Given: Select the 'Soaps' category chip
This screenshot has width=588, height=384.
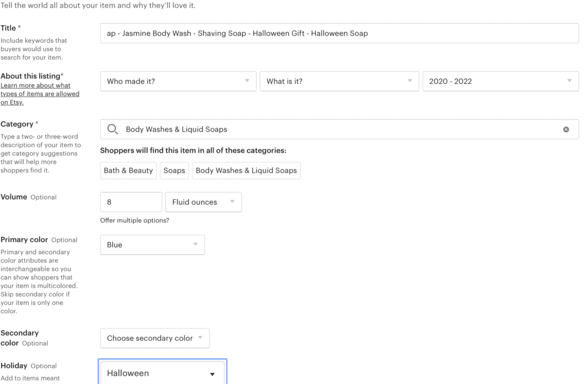Looking at the screenshot, I should (x=175, y=170).
